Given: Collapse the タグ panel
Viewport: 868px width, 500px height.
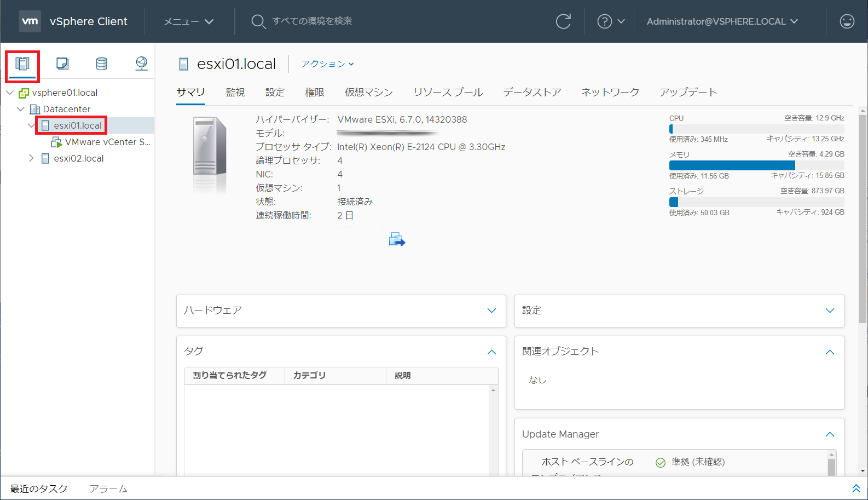Looking at the screenshot, I should 491,352.
